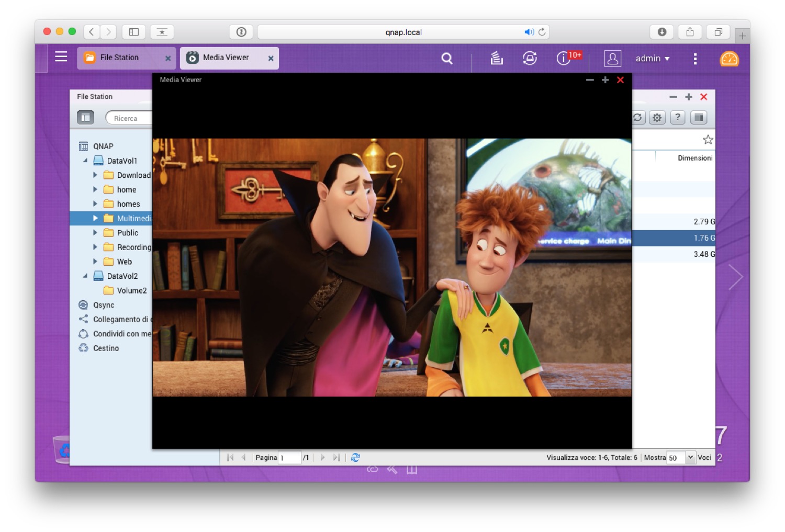The width and height of the screenshot is (785, 532).
Task: Expand the Download folder
Action: point(95,175)
